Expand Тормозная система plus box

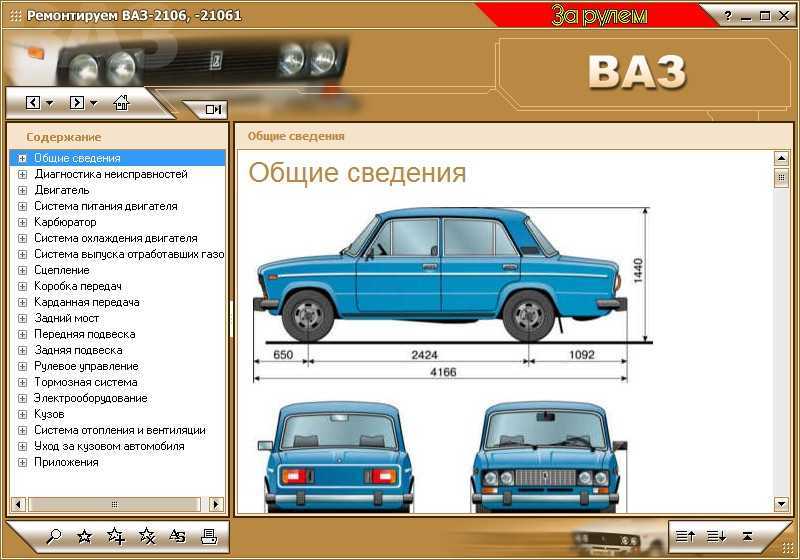22,383
